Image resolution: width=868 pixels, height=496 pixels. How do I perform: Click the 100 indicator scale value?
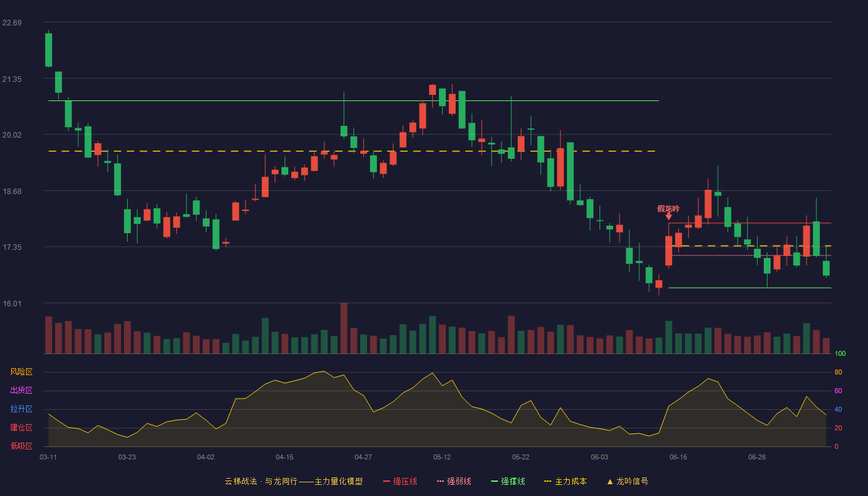[840, 354]
